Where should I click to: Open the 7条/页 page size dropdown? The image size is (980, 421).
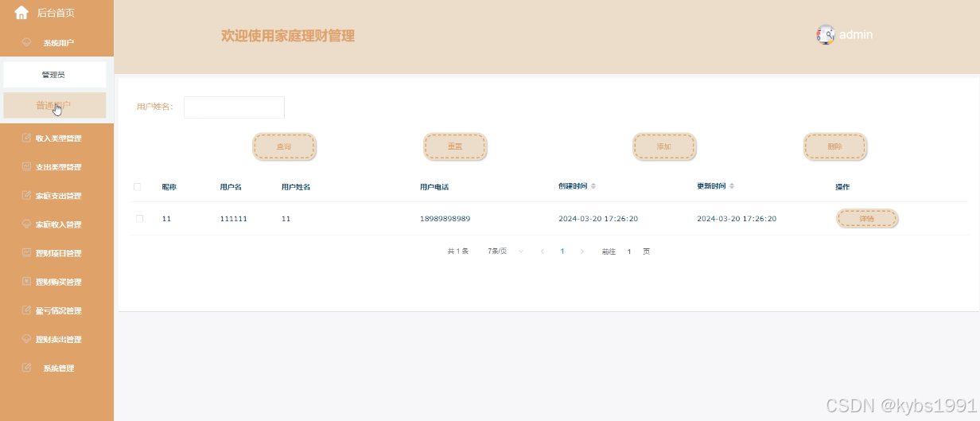pos(506,251)
